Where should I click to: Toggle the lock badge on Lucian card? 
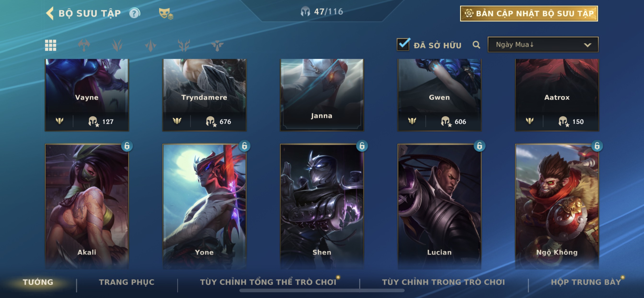(x=479, y=146)
